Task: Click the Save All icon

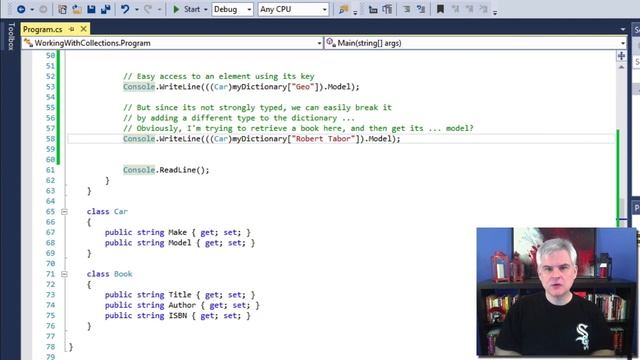Action: pyautogui.click(x=106, y=9)
